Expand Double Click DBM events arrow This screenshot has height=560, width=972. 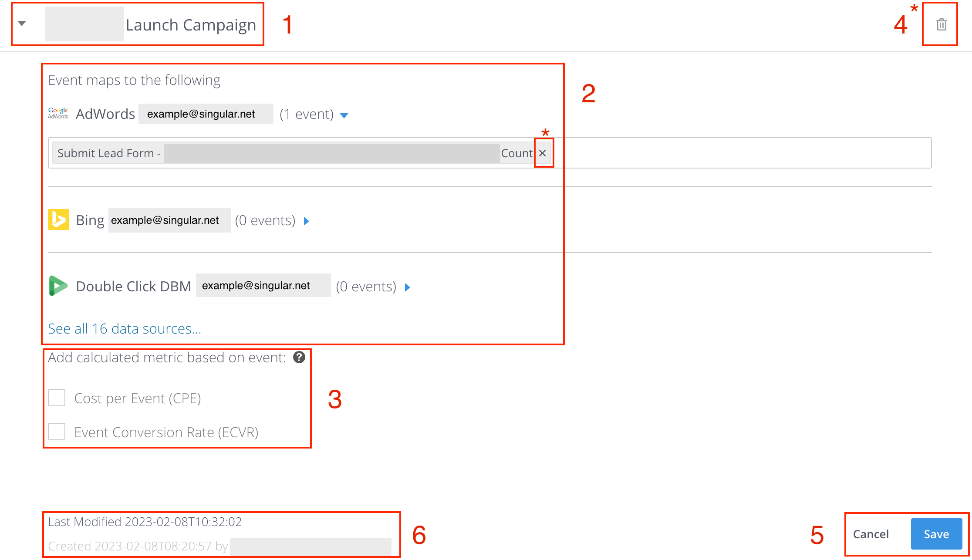coord(408,287)
